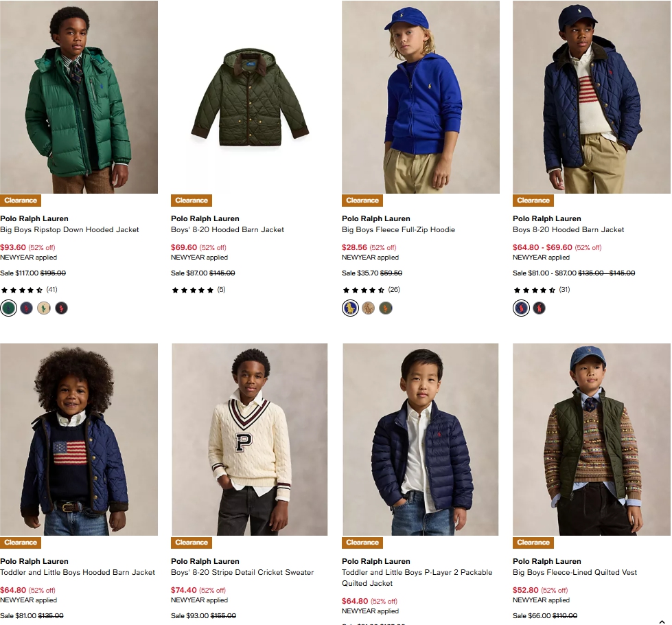
Task: Open Big Boys Fleece-Lined Quilted Vest link
Action: click(x=575, y=572)
